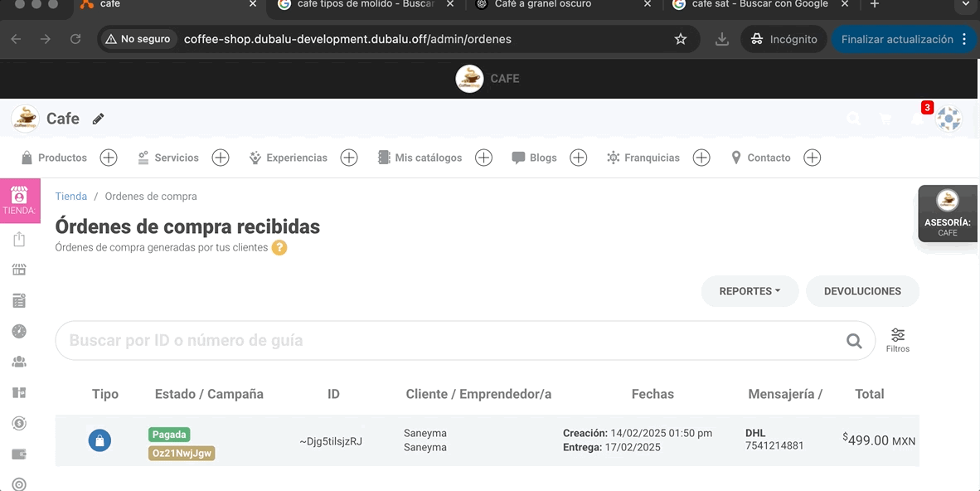Open the three-dot menu beside Finalizar actualización
Image resolution: width=980 pixels, height=491 pixels.
point(964,38)
